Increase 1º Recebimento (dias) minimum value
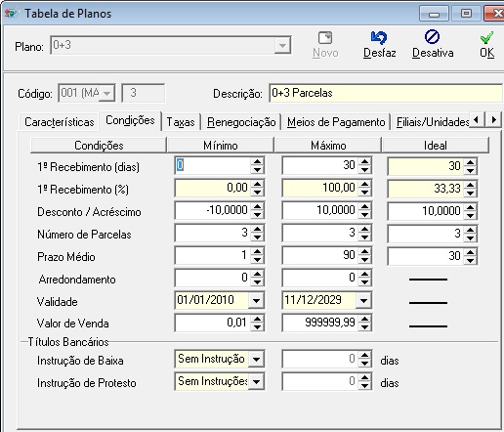The width and height of the screenshot is (504, 432). click(x=257, y=161)
